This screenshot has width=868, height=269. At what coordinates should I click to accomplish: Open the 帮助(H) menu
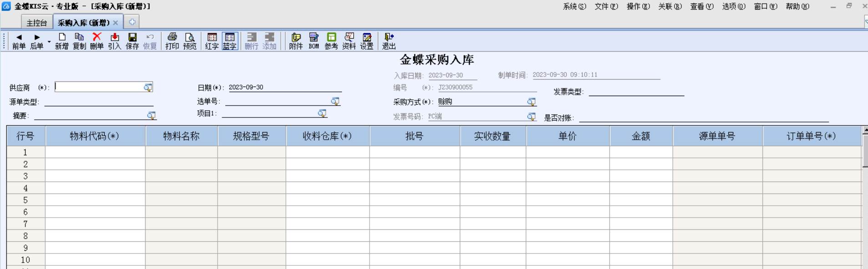(797, 6)
